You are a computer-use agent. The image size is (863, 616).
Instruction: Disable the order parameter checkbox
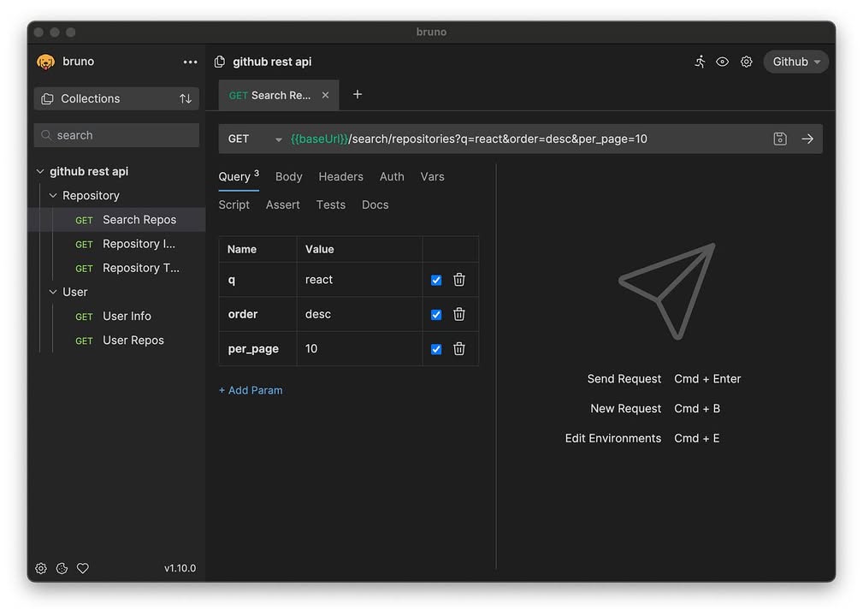click(436, 314)
